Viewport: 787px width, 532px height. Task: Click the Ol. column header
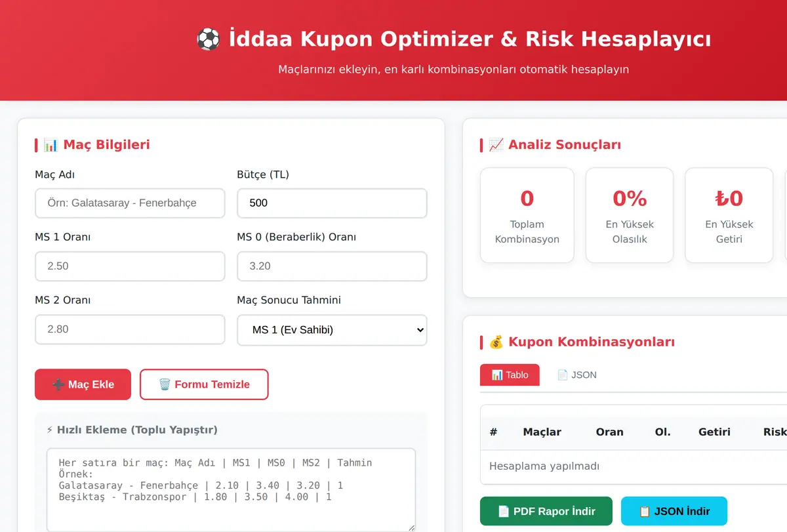pos(662,432)
